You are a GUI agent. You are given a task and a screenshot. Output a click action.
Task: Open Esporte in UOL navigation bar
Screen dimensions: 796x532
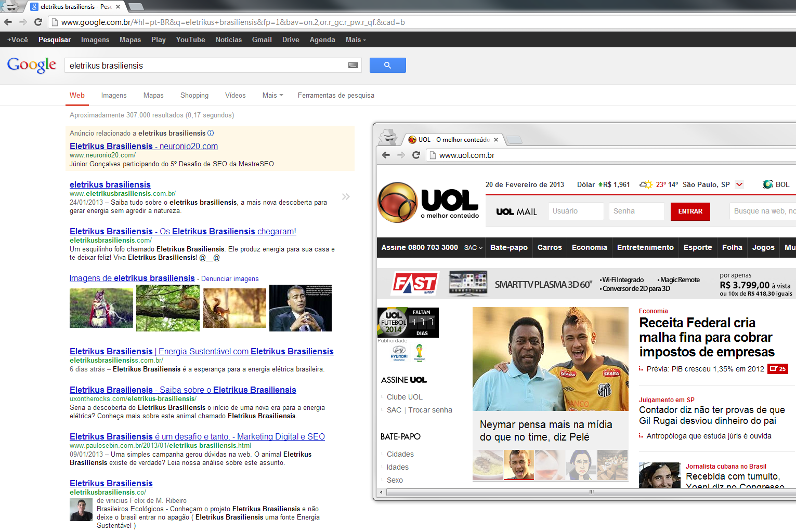pyautogui.click(x=698, y=247)
